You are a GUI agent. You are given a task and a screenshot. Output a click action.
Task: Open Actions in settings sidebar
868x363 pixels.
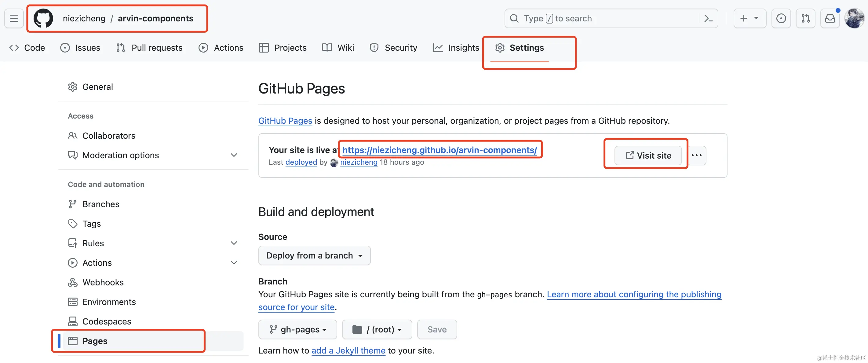tap(153, 263)
